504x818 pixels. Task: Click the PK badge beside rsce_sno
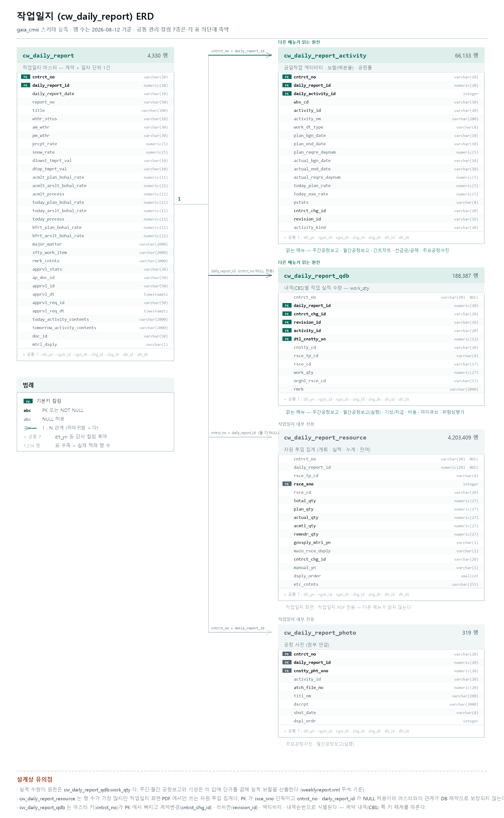pos(287,484)
